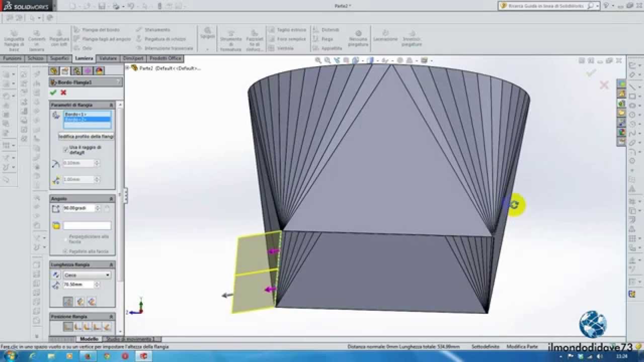Open the Prodotti Office tab

pyautogui.click(x=166, y=58)
